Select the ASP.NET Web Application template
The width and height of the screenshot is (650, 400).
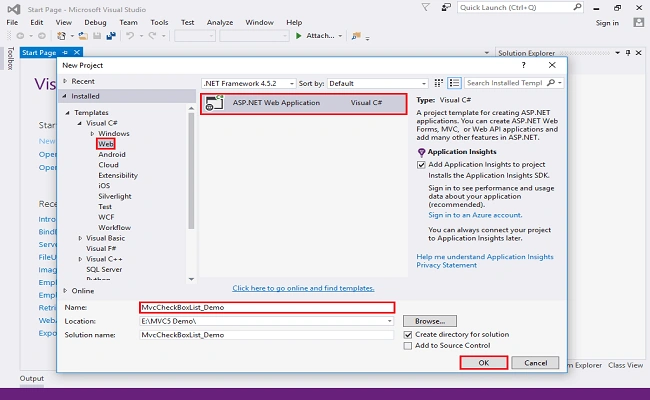303,103
